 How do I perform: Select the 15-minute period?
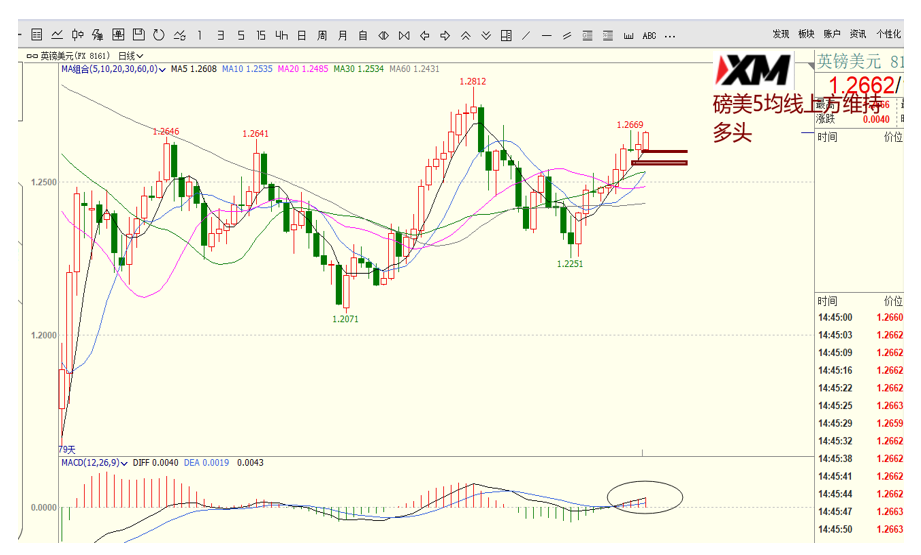pyautogui.click(x=261, y=35)
